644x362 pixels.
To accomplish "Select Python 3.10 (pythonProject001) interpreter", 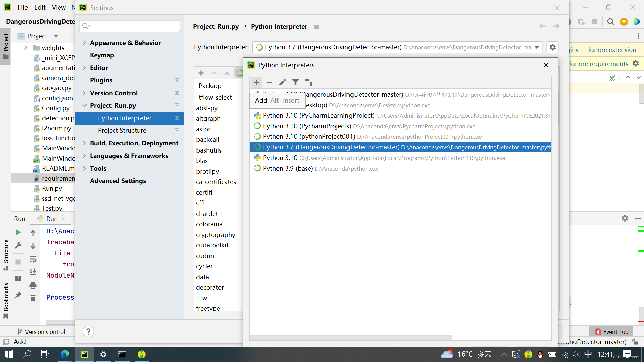I will tap(400, 136).
